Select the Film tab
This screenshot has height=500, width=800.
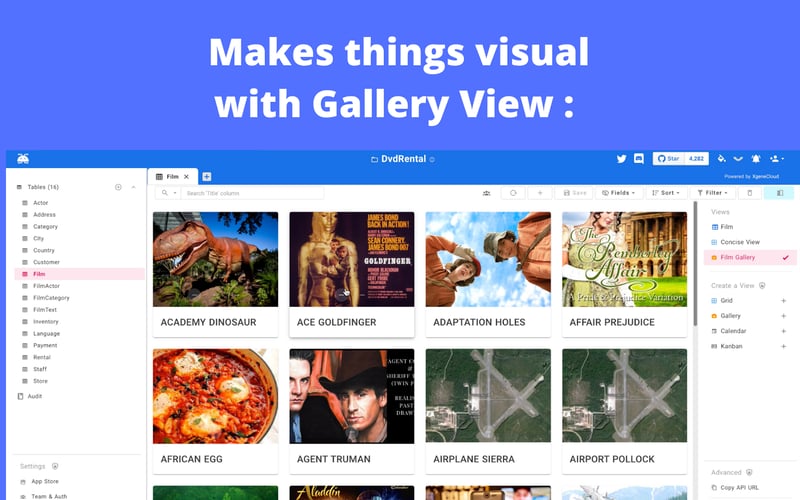pyautogui.click(x=172, y=177)
